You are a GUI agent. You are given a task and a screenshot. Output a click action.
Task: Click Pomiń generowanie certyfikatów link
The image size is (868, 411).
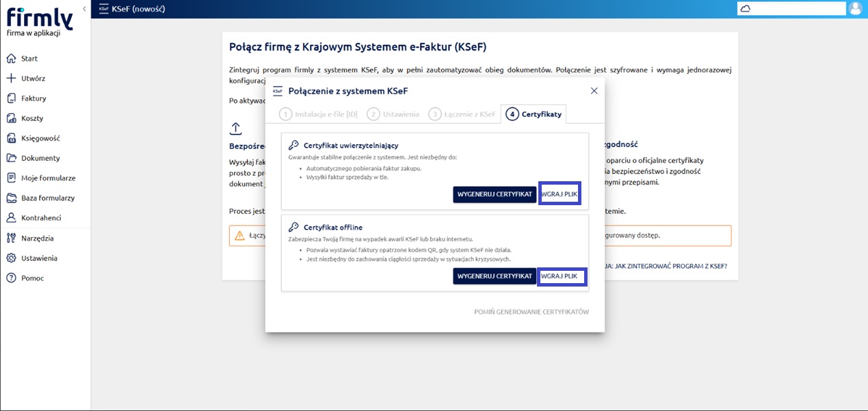531,312
